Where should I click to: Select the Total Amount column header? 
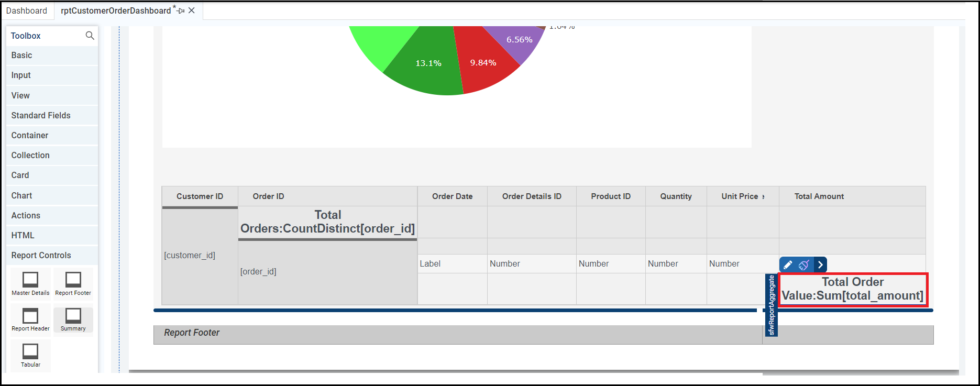(x=852, y=196)
